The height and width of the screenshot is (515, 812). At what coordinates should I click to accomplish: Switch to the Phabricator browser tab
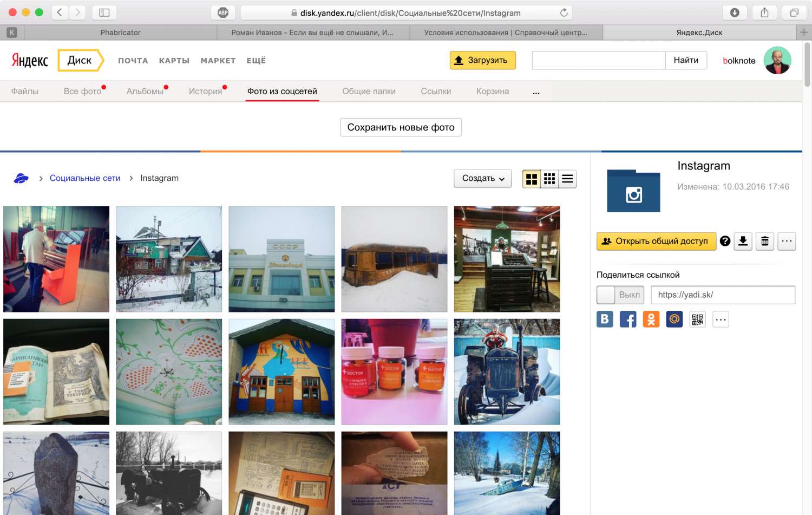click(120, 32)
